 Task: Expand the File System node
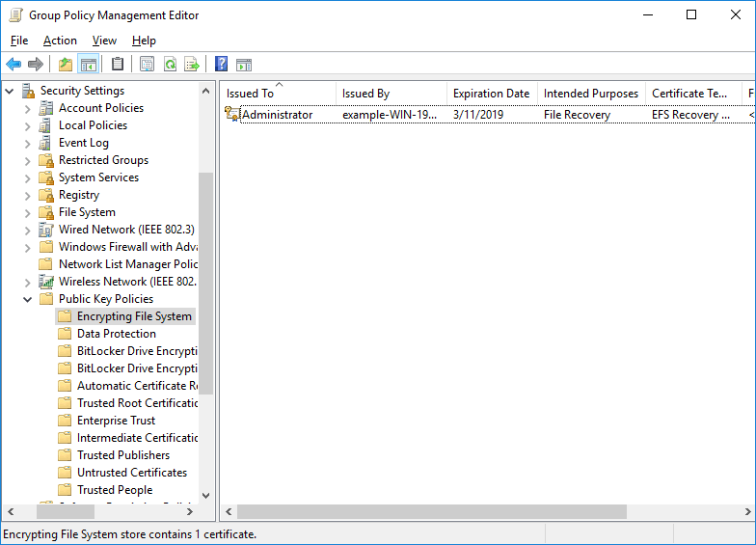pyautogui.click(x=27, y=213)
